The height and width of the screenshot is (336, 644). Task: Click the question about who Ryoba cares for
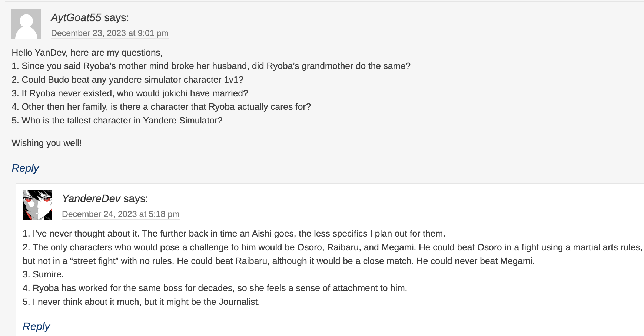[x=161, y=107]
